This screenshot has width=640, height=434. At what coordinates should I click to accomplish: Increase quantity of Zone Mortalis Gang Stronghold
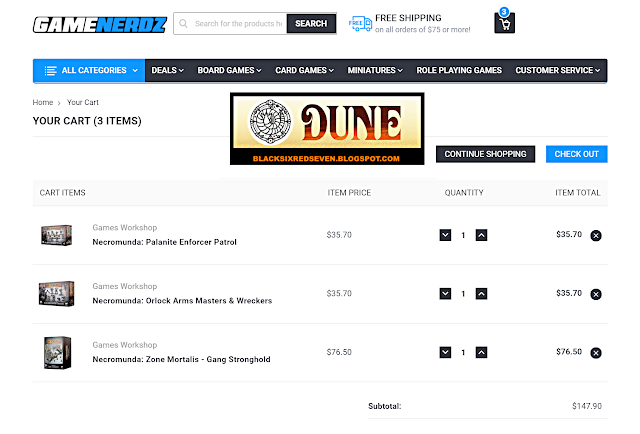[481, 352]
